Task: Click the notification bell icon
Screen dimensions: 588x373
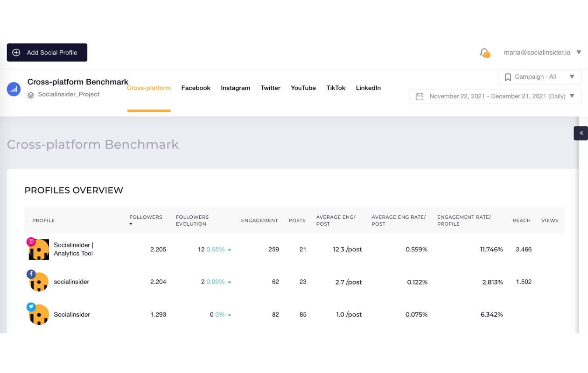Action: (485, 53)
